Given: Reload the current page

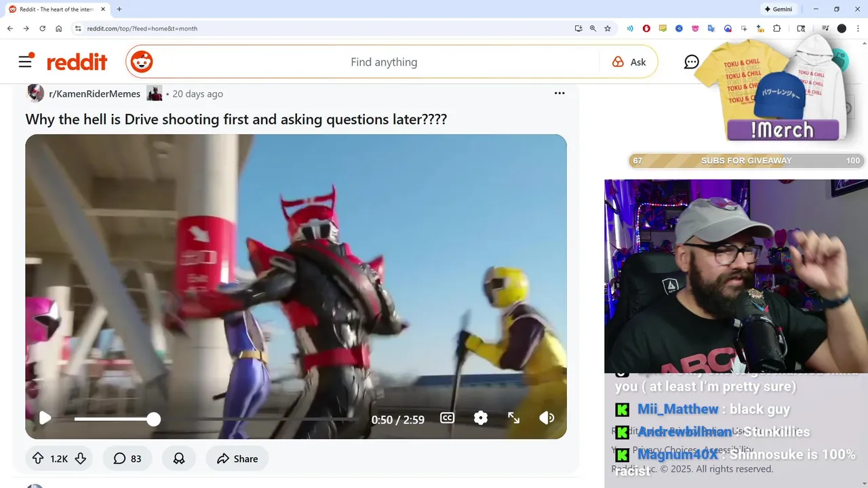Looking at the screenshot, I should pyautogui.click(x=43, y=28).
